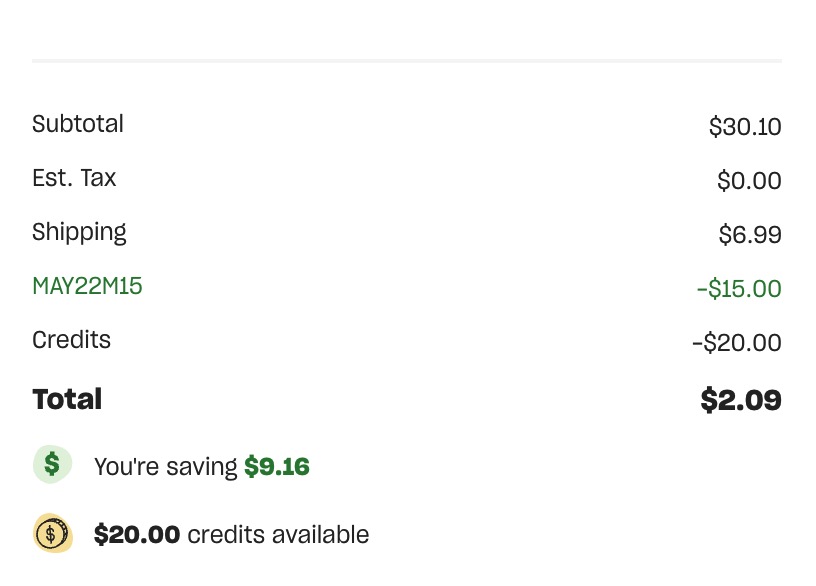816x586 pixels.
Task: Select the $6.99 shipping cost
Action: [x=749, y=235]
